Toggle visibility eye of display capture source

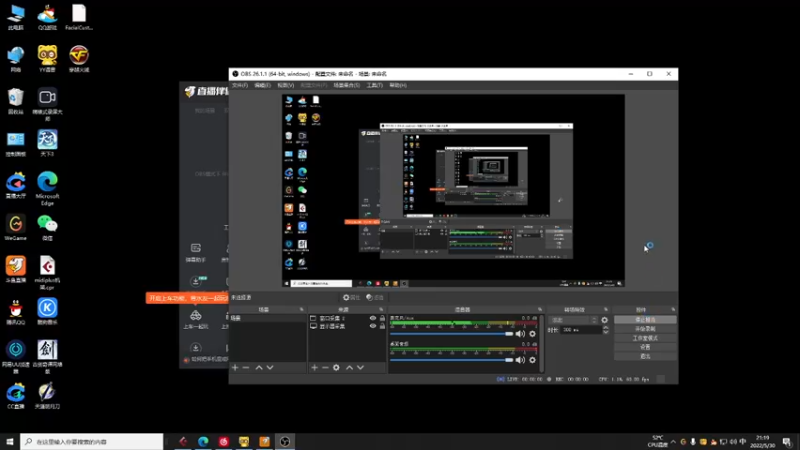coord(373,326)
